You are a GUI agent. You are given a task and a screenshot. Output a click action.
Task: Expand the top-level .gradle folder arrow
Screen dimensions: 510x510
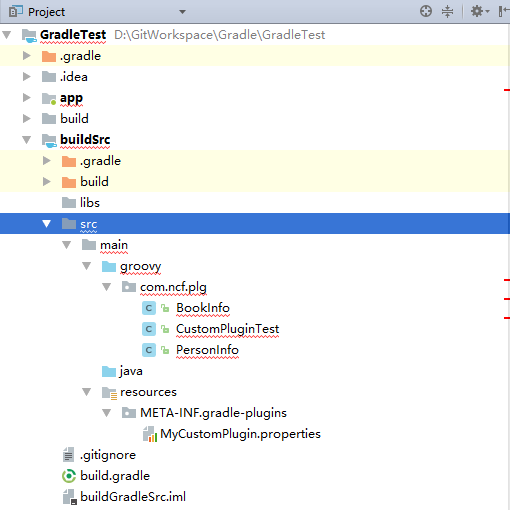pyautogui.click(x=27, y=56)
